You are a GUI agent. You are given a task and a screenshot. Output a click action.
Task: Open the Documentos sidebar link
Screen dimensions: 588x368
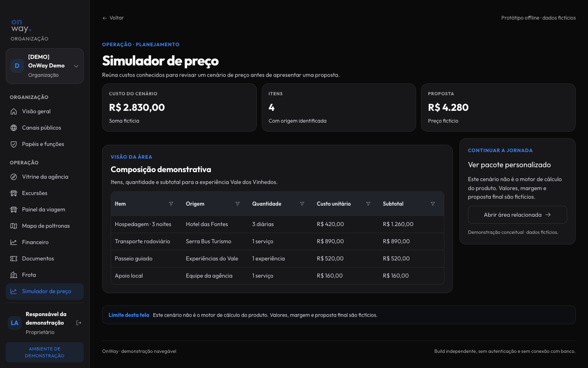click(x=45, y=258)
